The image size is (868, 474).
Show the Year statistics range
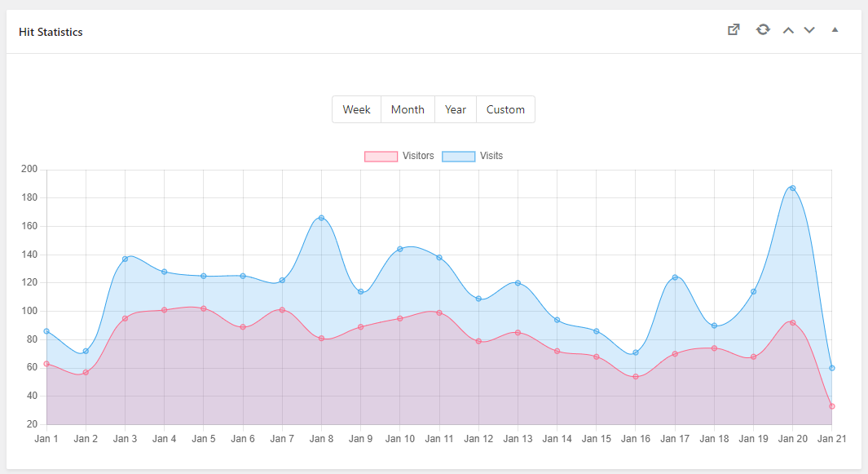pyautogui.click(x=456, y=109)
